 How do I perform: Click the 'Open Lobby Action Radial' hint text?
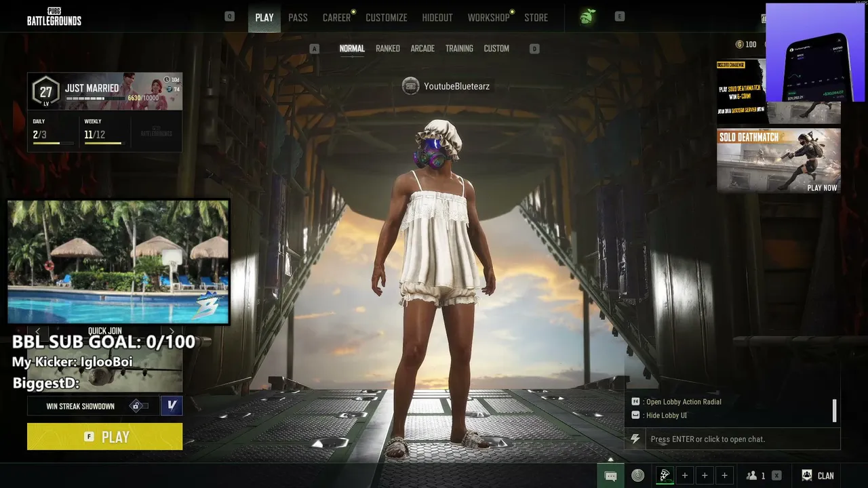684,402
